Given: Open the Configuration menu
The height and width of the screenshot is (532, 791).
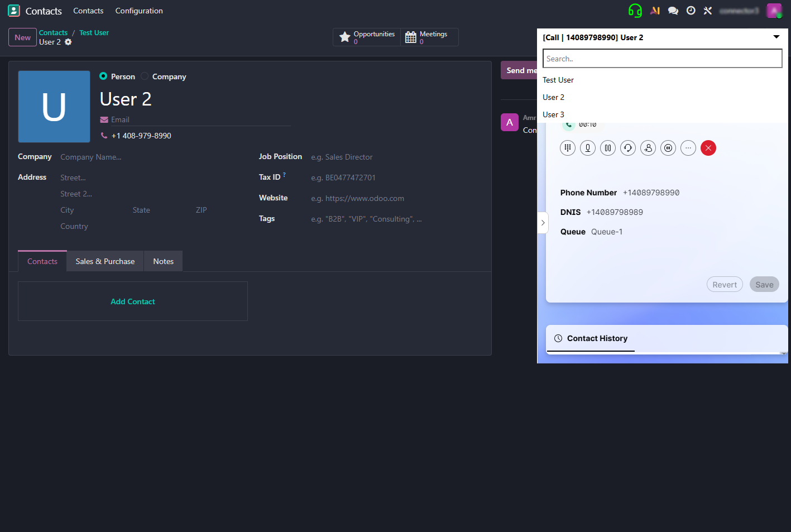Looking at the screenshot, I should click(x=138, y=11).
